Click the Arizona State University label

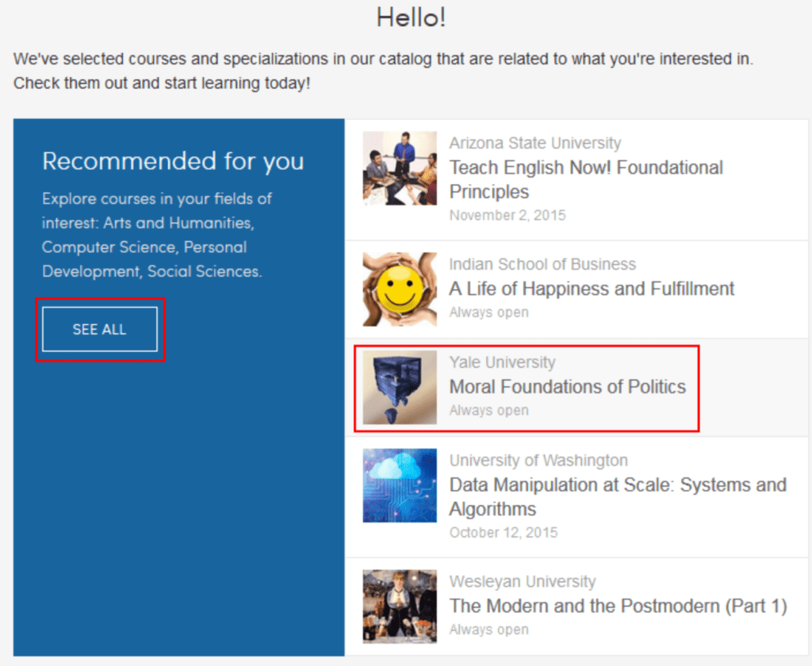coord(535,143)
